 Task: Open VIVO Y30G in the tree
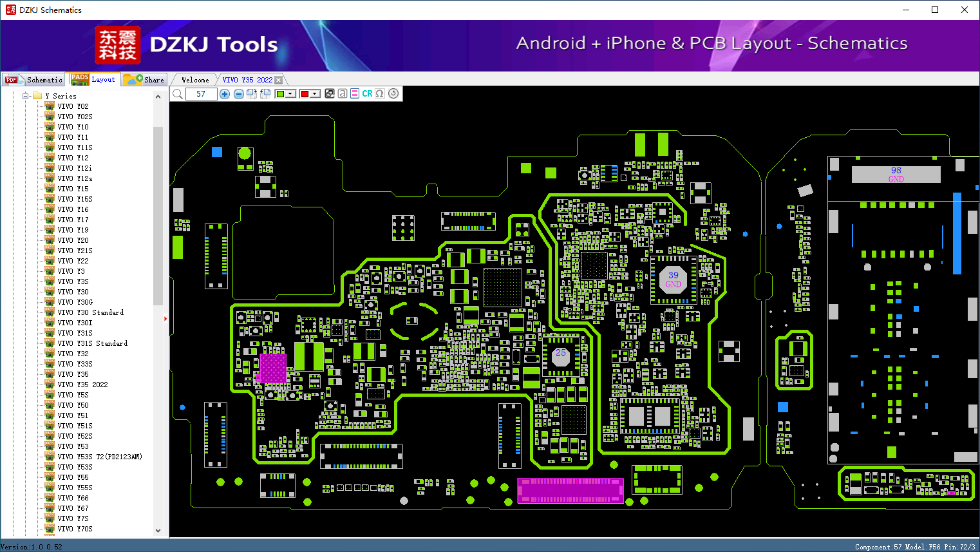[75, 302]
